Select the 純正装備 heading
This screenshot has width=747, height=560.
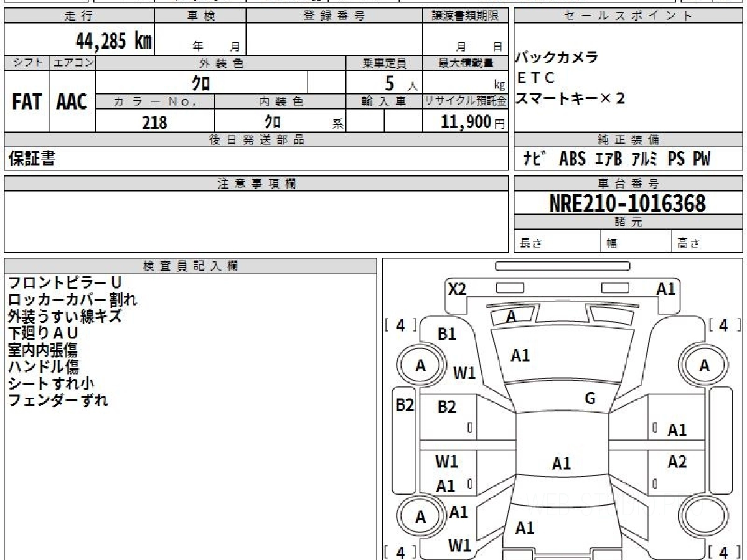pos(628,140)
